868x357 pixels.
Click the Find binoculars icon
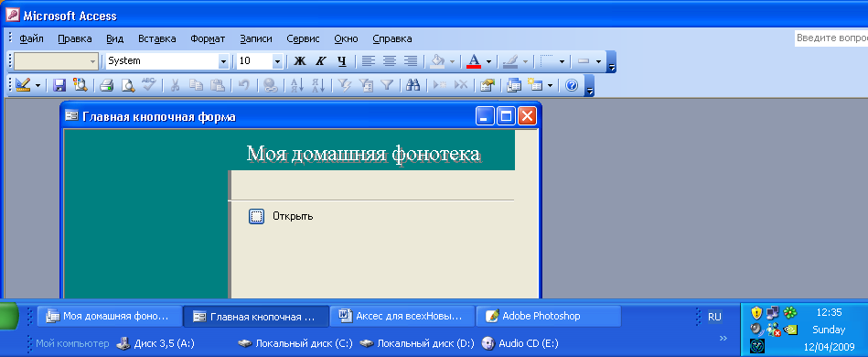click(413, 85)
